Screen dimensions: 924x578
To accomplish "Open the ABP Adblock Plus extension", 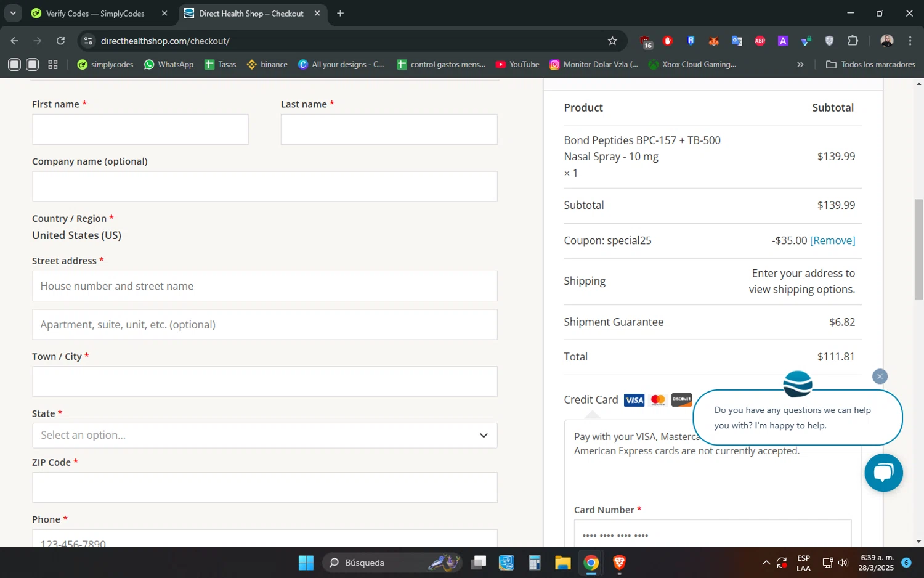I will point(760,41).
